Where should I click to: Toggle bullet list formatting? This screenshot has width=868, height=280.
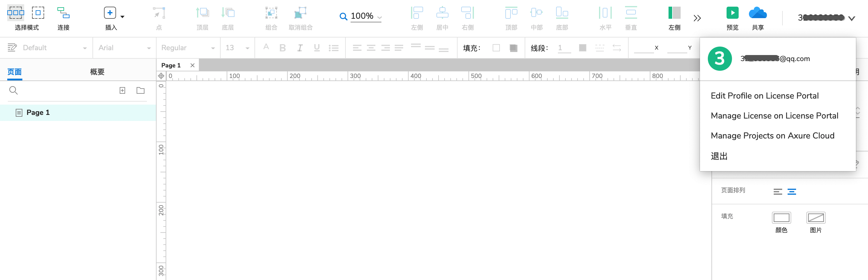pos(334,48)
